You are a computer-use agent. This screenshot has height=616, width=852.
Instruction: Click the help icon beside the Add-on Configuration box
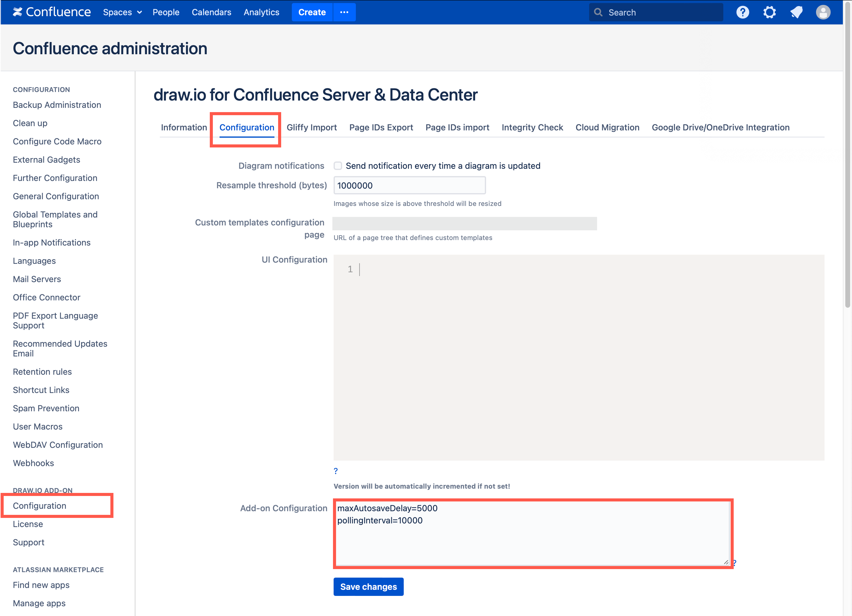tap(735, 563)
